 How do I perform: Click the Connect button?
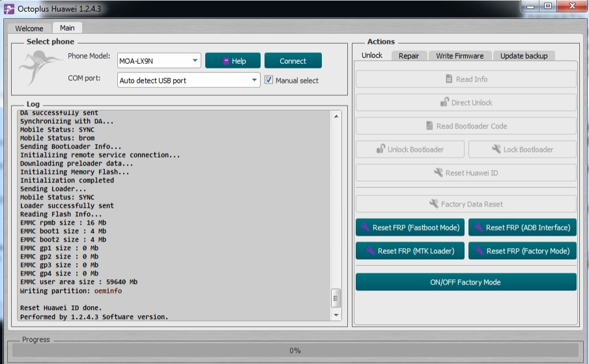pyautogui.click(x=293, y=61)
